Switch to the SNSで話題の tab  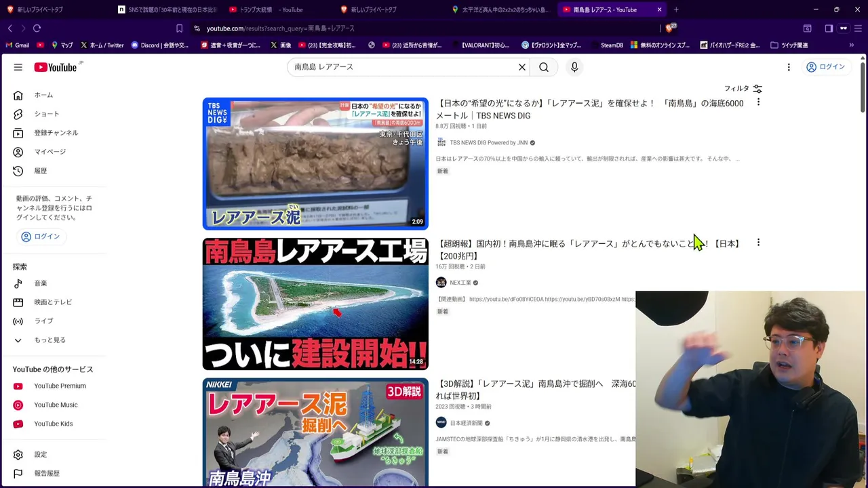[166, 9]
